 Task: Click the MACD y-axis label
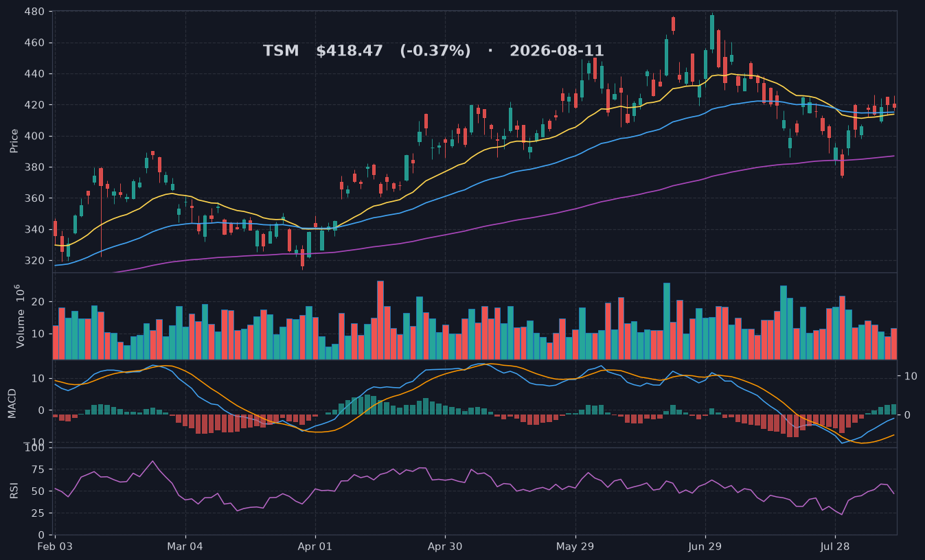[12, 404]
